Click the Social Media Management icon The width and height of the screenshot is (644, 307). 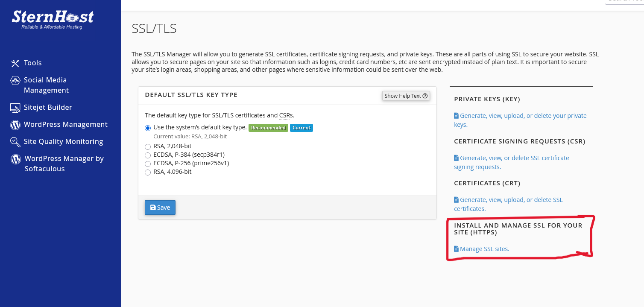click(15, 80)
